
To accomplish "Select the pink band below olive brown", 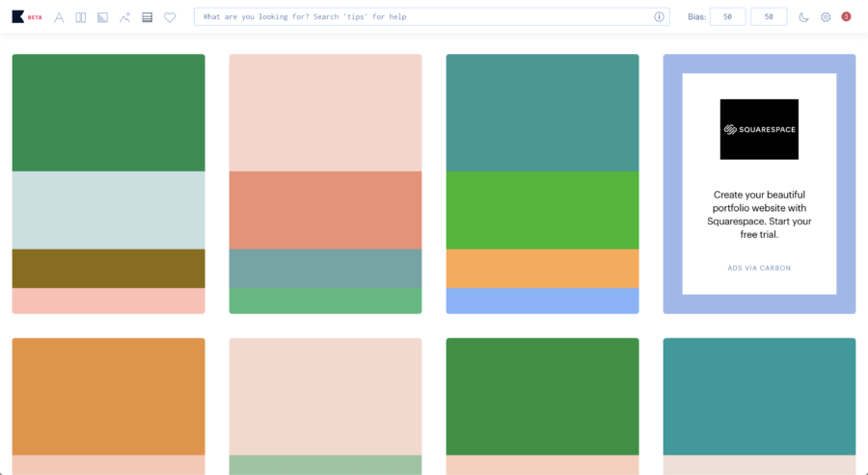I will tap(108, 301).
